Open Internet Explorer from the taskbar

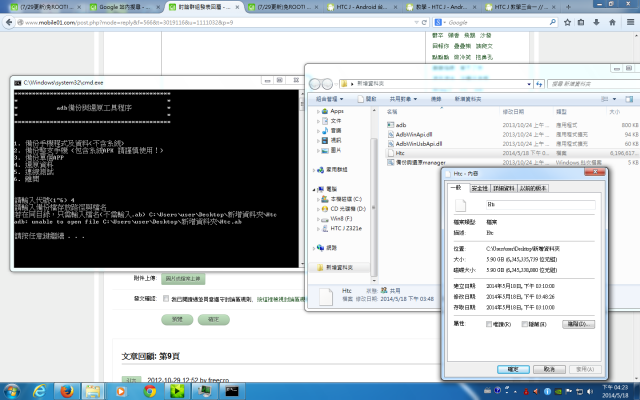(39, 391)
